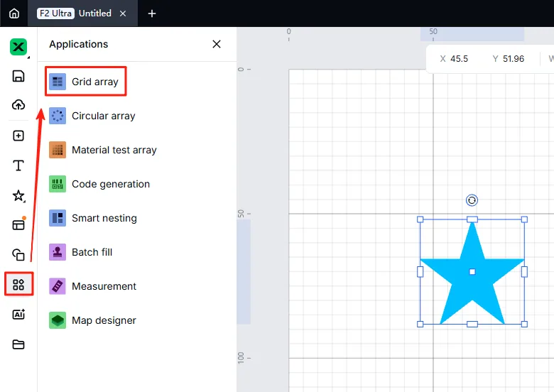Click the rotate handle above the star
This screenshot has width=554, height=392.
coord(472,200)
